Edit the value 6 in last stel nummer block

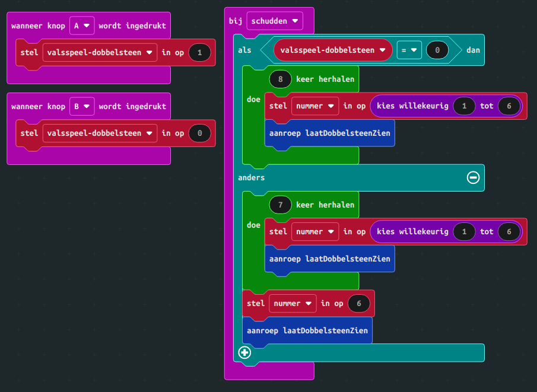358,303
